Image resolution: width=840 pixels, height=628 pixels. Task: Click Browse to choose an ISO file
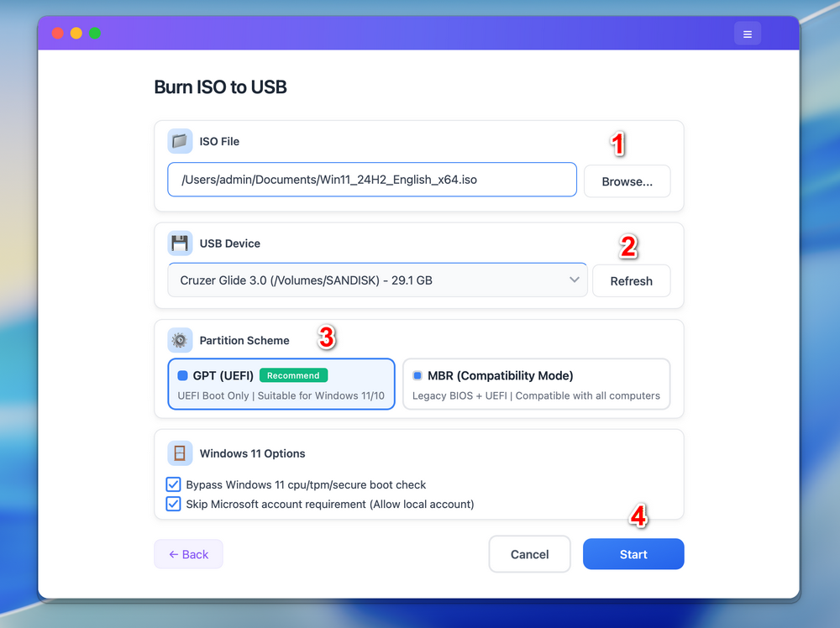click(x=627, y=180)
